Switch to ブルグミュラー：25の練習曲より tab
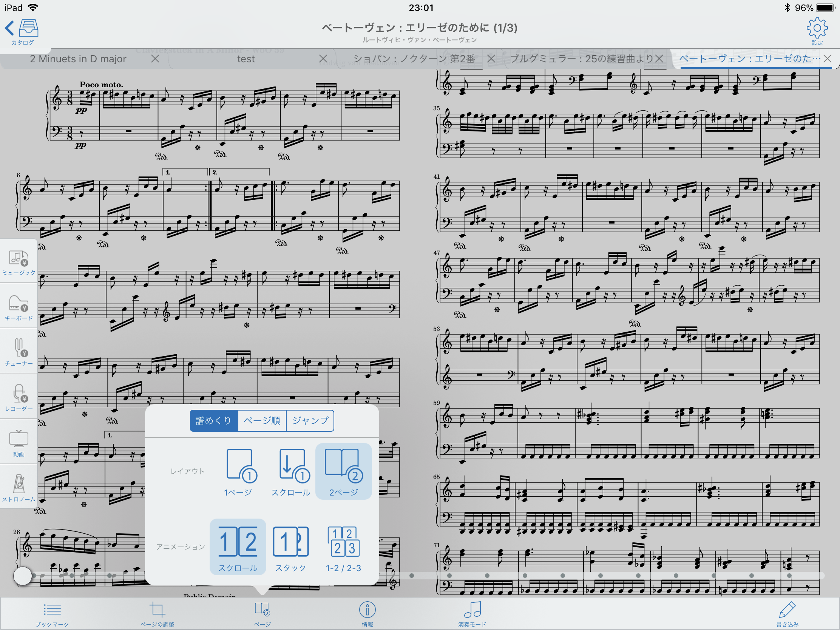The image size is (840, 630). 581,59
